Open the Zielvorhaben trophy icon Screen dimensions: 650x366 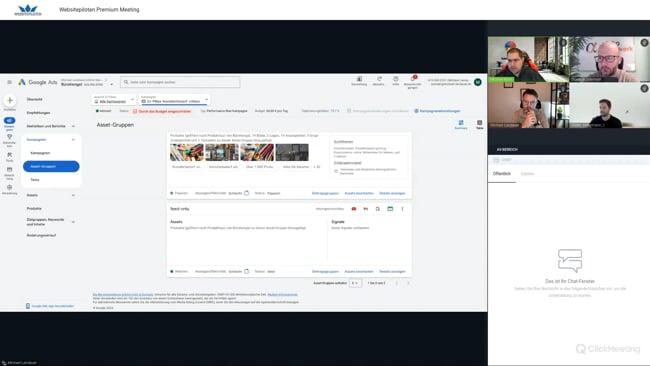[x=9, y=137]
